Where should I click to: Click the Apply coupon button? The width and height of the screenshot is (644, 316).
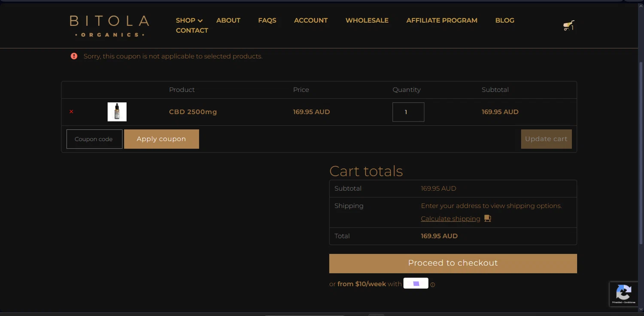pyautogui.click(x=161, y=139)
